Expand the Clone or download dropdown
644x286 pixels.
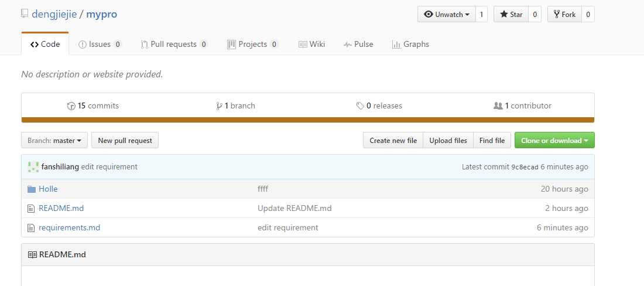click(554, 140)
